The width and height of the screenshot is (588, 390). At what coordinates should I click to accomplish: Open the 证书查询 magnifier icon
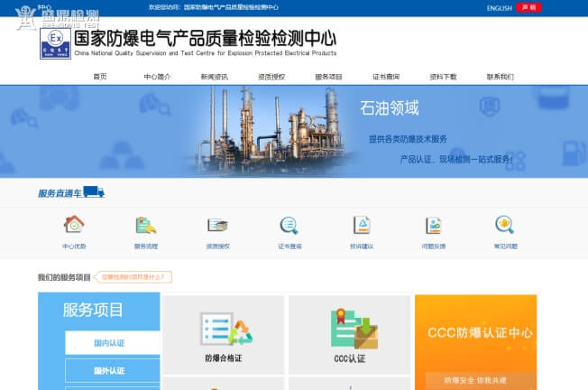pos(289,225)
